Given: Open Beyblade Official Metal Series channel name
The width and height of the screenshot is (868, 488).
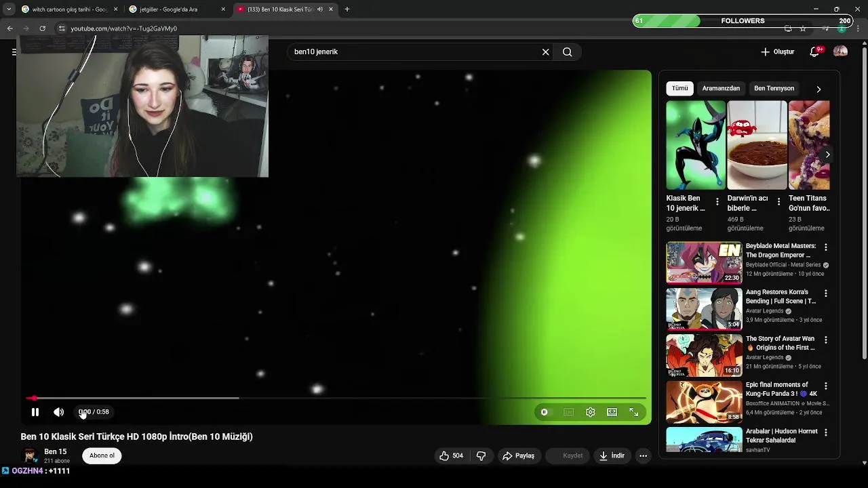Looking at the screenshot, I should tap(783, 265).
